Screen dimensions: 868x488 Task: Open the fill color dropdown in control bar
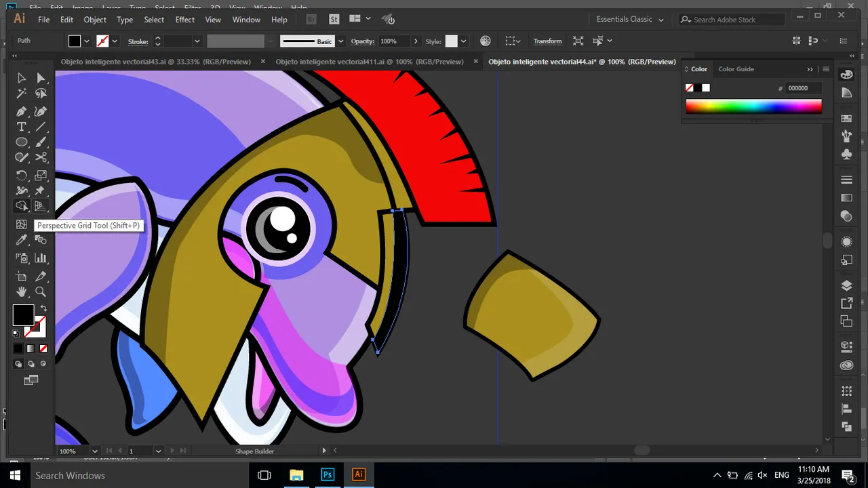[x=87, y=41]
